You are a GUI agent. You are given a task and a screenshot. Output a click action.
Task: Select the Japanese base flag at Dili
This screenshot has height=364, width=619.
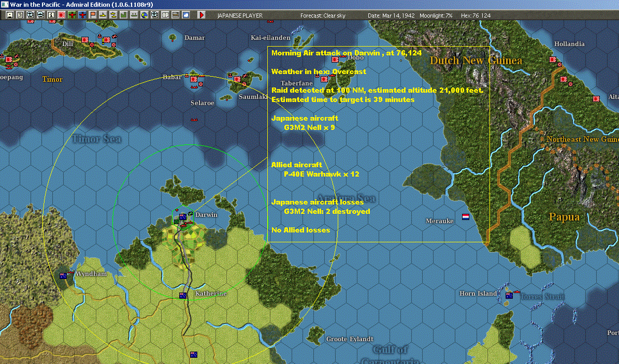point(85,40)
